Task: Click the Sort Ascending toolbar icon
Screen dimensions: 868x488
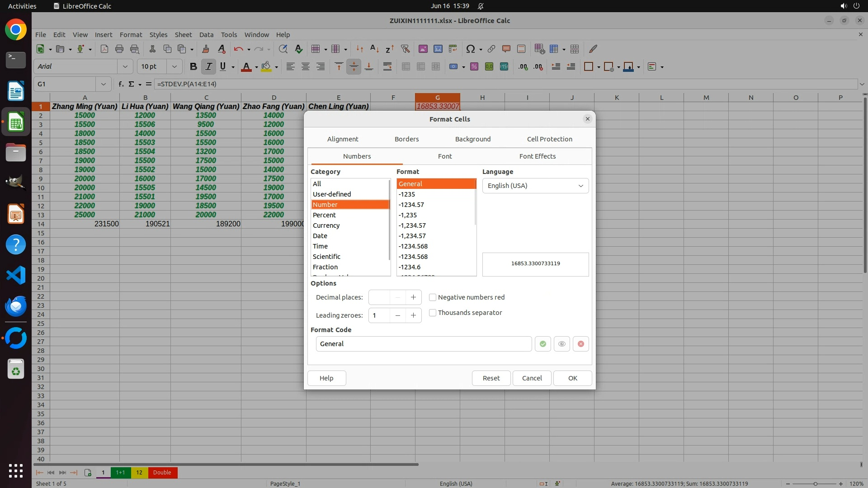Action: pos(374,49)
